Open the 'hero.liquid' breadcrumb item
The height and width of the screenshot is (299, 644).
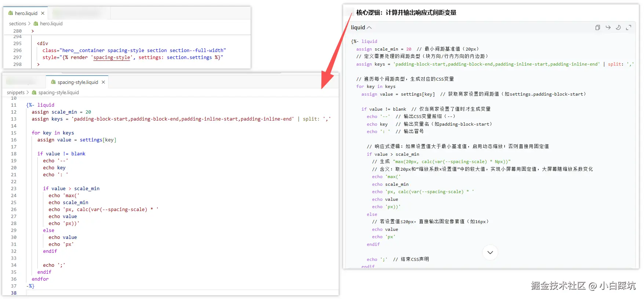[x=51, y=23]
